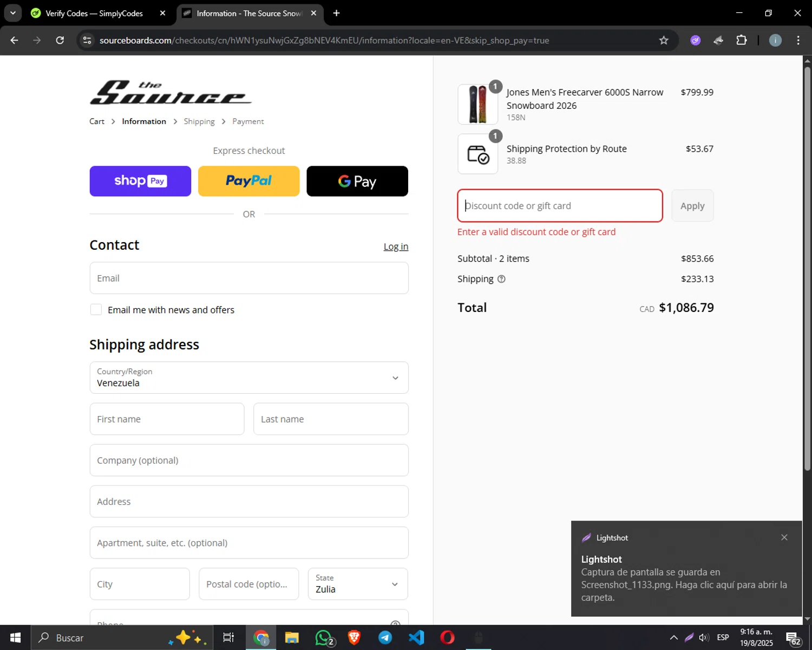Check out with PayPal
Viewport: 812px width, 650px height.
(249, 181)
